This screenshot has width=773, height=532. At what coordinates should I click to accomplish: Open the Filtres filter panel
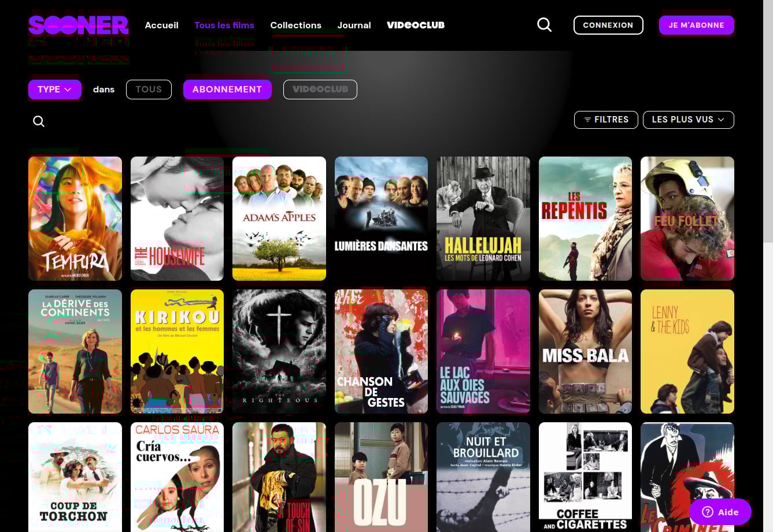(x=605, y=120)
